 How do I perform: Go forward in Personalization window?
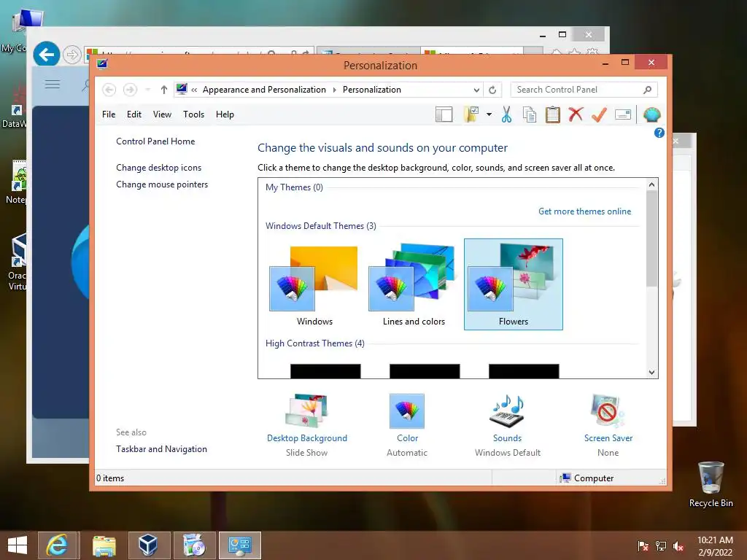[x=130, y=90]
